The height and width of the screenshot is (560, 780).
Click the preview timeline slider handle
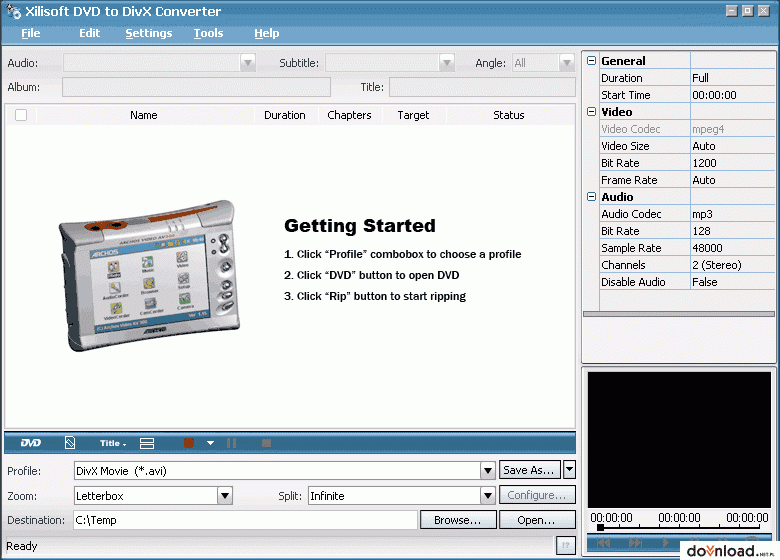pos(600,527)
